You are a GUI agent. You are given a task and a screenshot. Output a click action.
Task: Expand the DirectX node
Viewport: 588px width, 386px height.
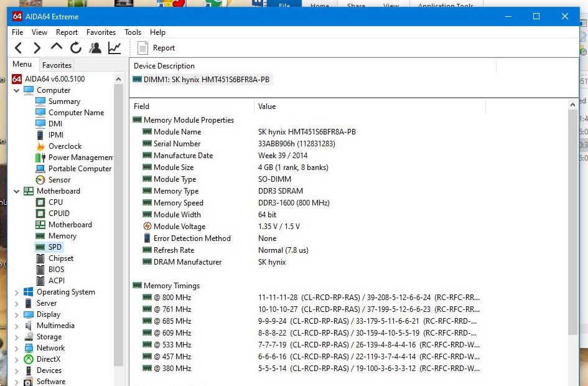tap(17, 360)
